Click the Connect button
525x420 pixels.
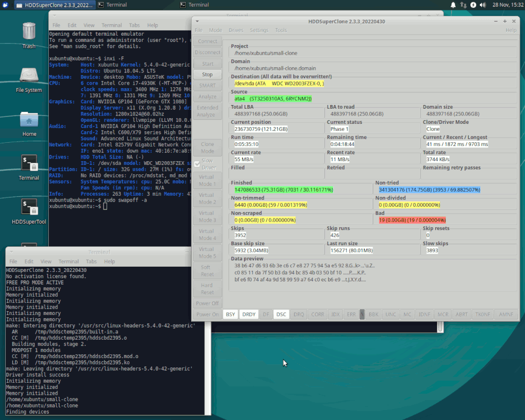(207, 41)
